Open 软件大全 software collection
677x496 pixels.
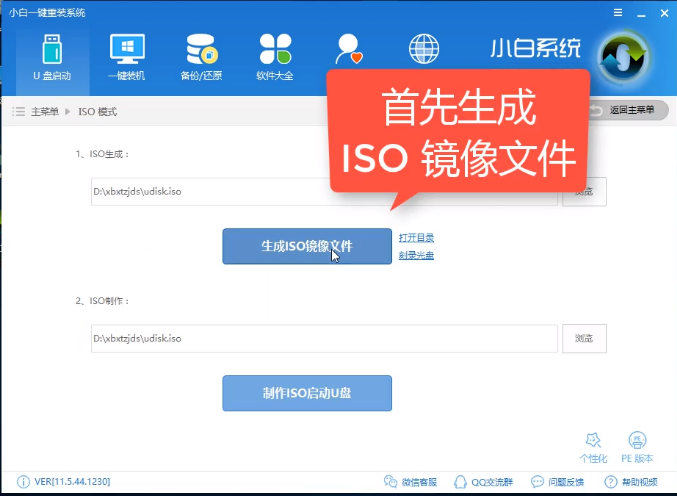[275, 60]
